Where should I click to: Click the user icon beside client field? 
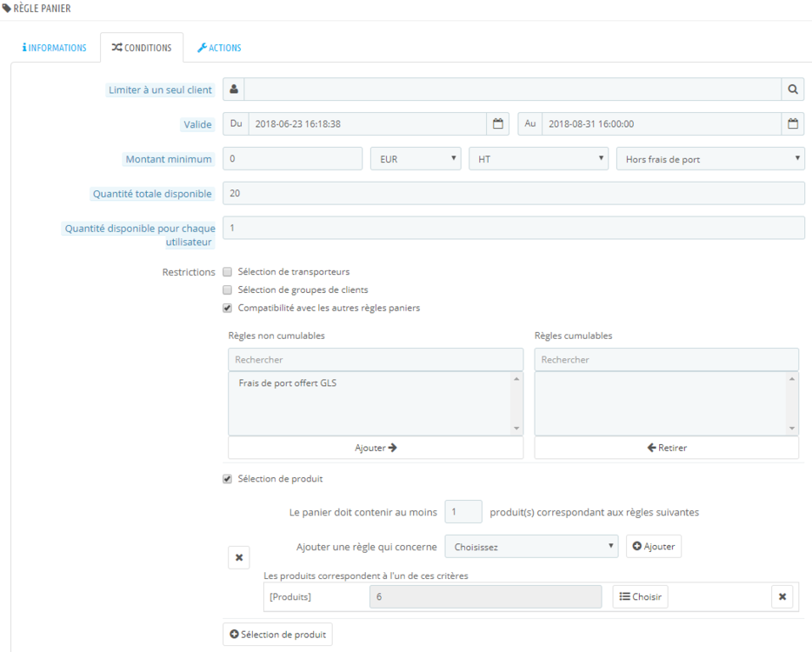coord(234,90)
